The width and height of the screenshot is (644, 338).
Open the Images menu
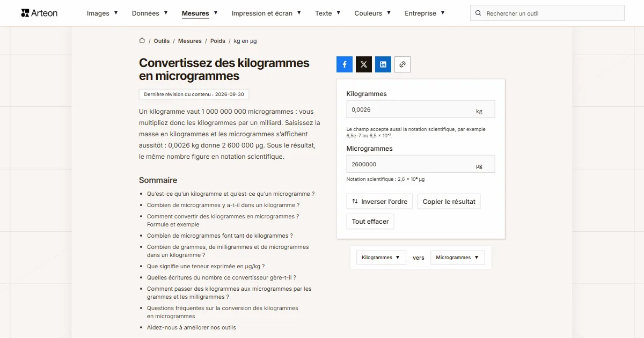pyautogui.click(x=103, y=13)
